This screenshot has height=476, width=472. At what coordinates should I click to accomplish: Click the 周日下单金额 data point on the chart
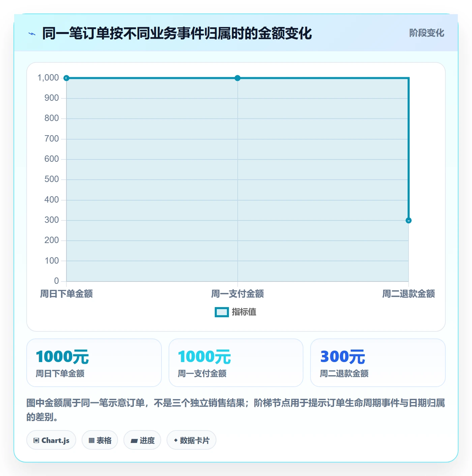66,78
